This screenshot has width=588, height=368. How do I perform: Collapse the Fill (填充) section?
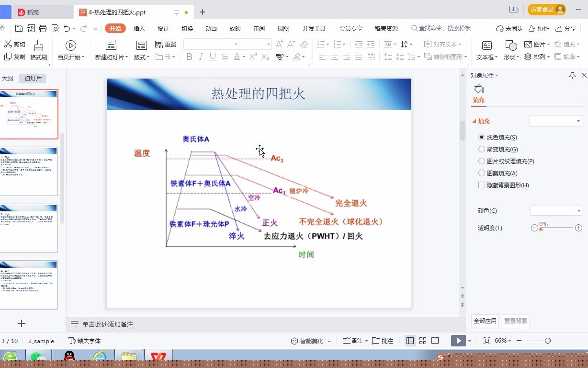tap(474, 121)
